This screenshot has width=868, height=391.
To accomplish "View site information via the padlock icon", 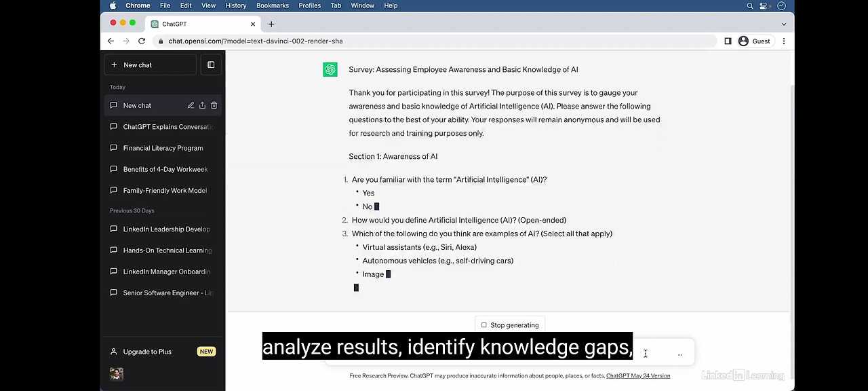I will click(x=160, y=41).
